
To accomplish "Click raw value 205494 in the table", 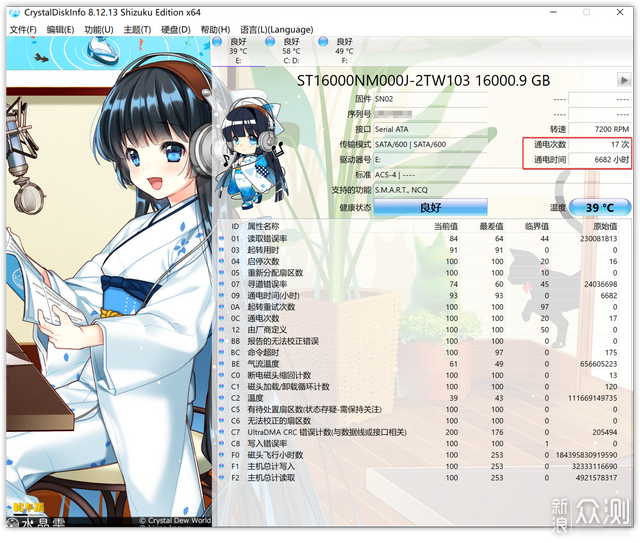I will pos(604,432).
